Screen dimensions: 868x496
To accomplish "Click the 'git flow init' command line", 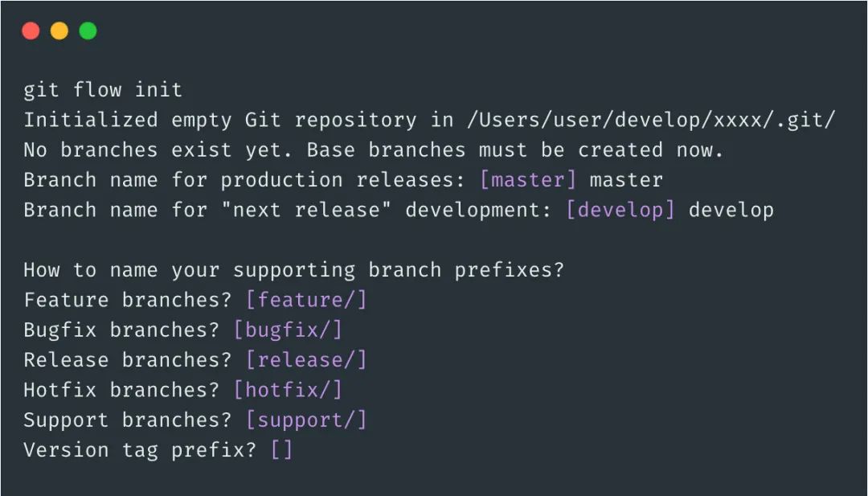I will click(x=103, y=90).
